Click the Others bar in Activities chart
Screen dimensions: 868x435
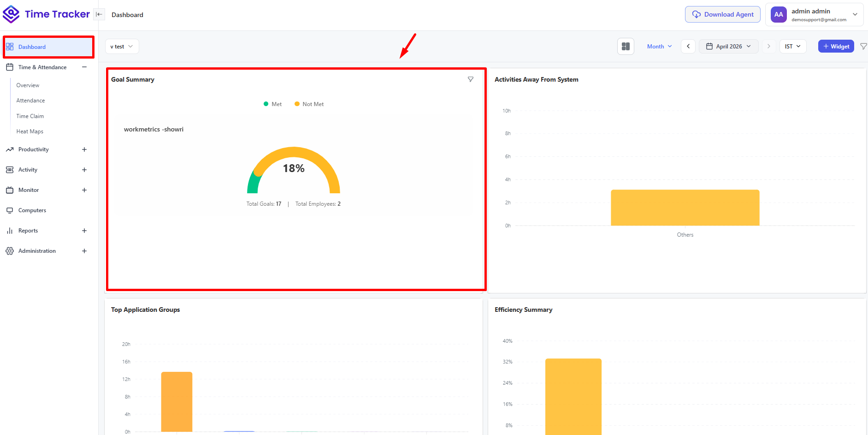685,208
